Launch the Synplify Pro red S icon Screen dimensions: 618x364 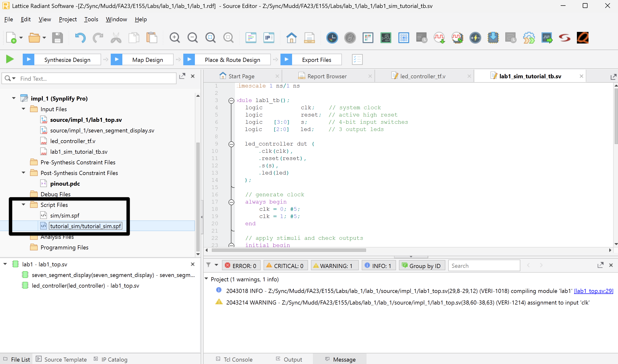click(x=565, y=38)
